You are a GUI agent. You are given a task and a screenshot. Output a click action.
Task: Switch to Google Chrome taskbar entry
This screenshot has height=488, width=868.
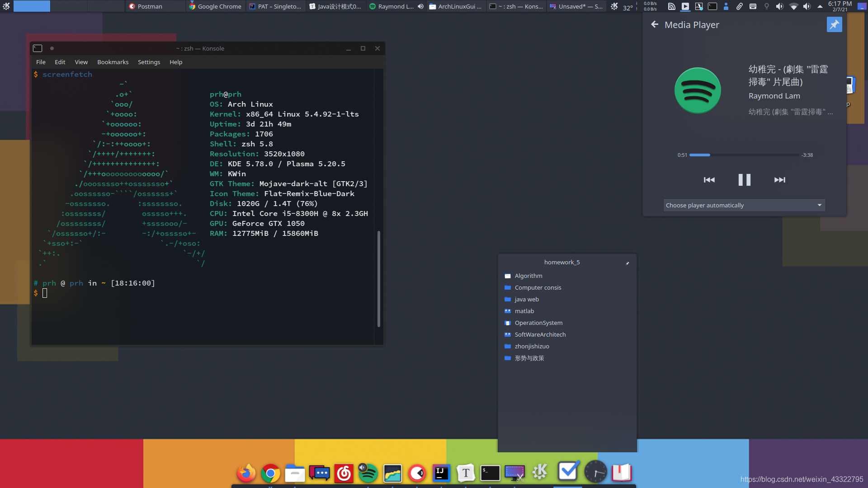click(x=215, y=6)
